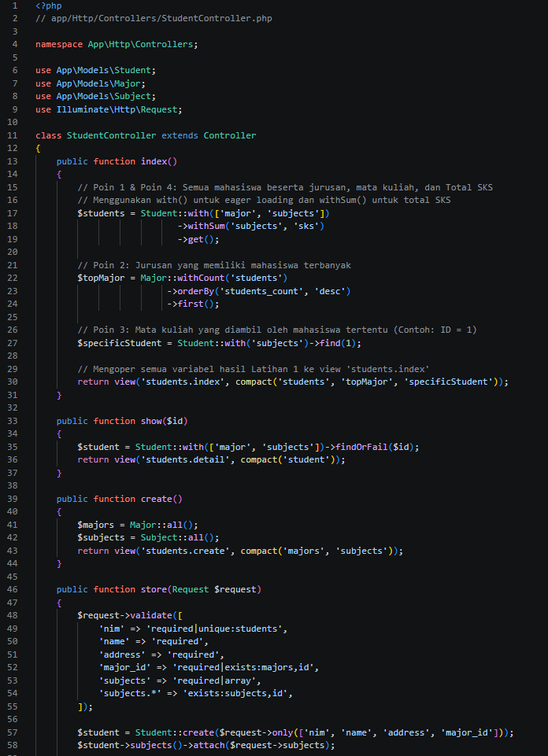Click the public function index() declaration
Viewport: 548px width, 756px height.
117,161
